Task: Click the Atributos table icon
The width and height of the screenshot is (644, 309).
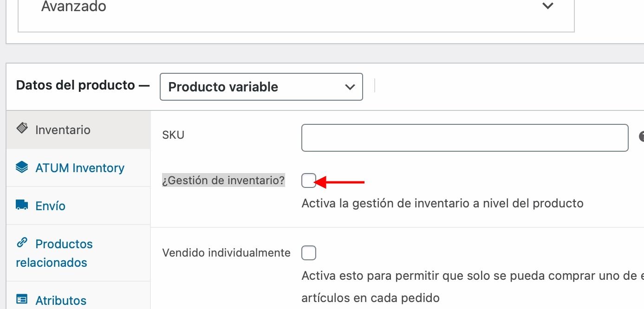Action: coord(22,299)
